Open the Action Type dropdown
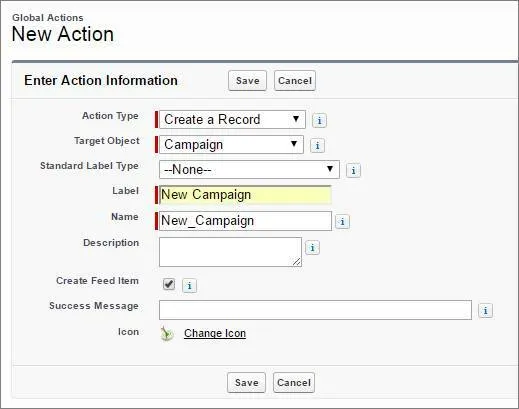 coord(232,119)
